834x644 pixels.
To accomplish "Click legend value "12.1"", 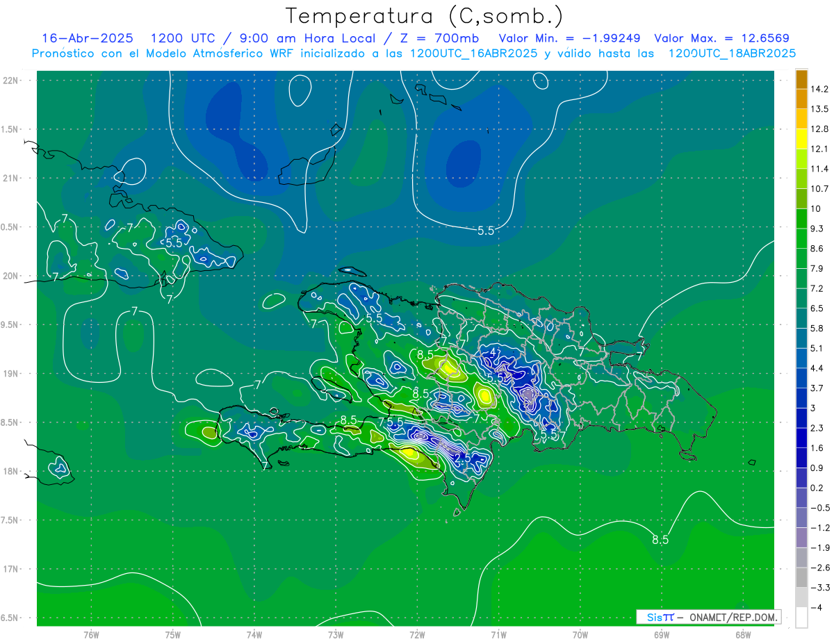I will (x=820, y=149).
